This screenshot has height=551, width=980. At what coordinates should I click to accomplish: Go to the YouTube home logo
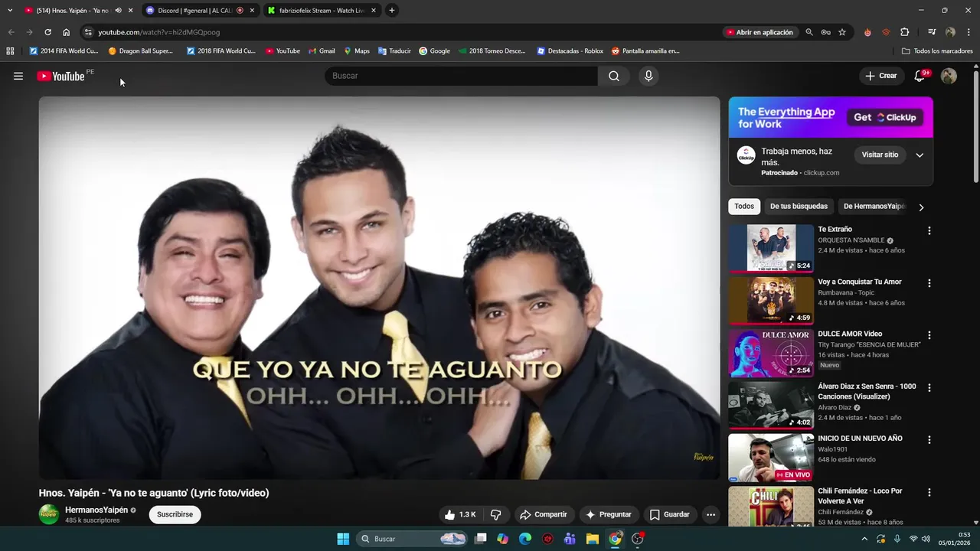pyautogui.click(x=60, y=76)
